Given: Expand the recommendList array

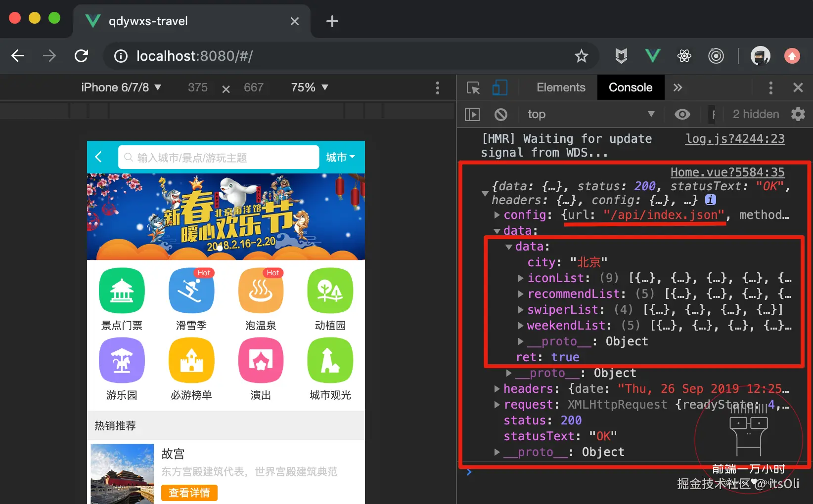Looking at the screenshot, I should (x=521, y=294).
